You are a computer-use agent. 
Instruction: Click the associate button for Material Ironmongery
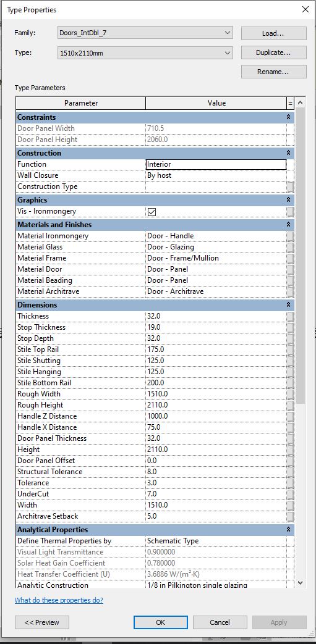click(291, 236)
